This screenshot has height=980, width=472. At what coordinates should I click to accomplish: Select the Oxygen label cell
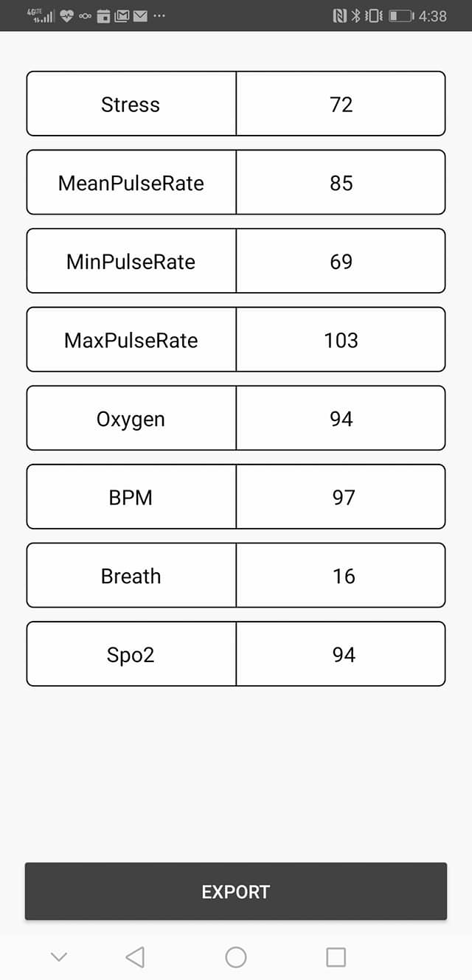131,419
